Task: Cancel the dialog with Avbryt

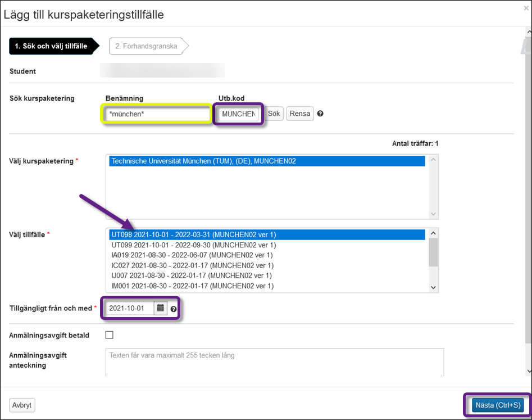Action: coord(22,405)
